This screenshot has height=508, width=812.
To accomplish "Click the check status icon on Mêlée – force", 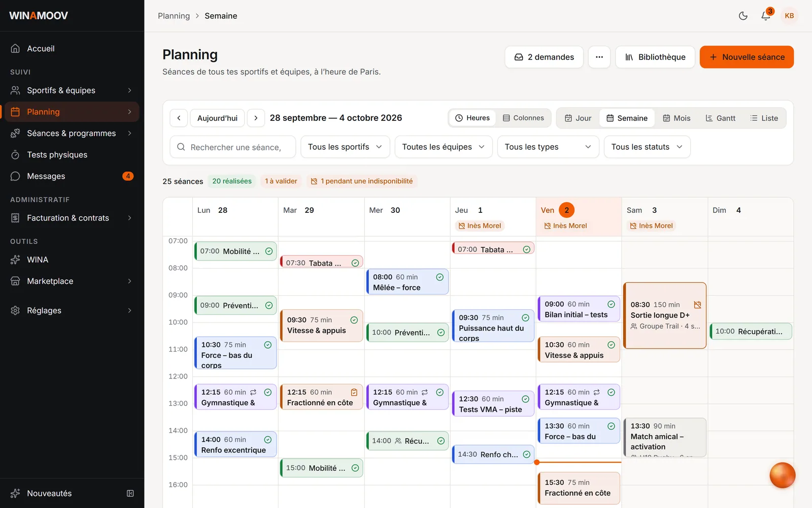I will (440, 277).
